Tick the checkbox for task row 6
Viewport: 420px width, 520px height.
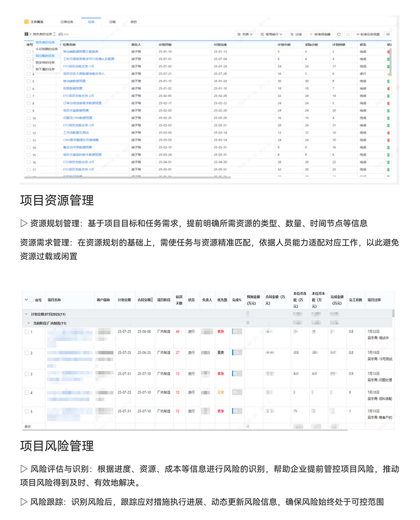coord(29,89)
